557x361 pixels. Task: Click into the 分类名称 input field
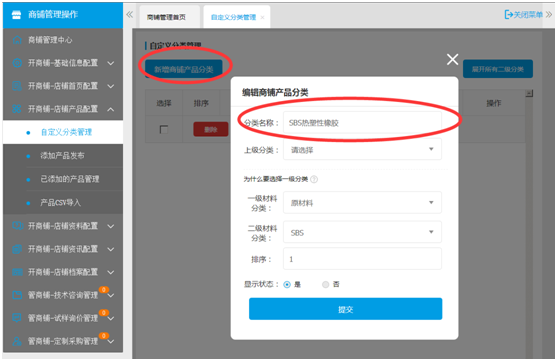tap(362, 123)
